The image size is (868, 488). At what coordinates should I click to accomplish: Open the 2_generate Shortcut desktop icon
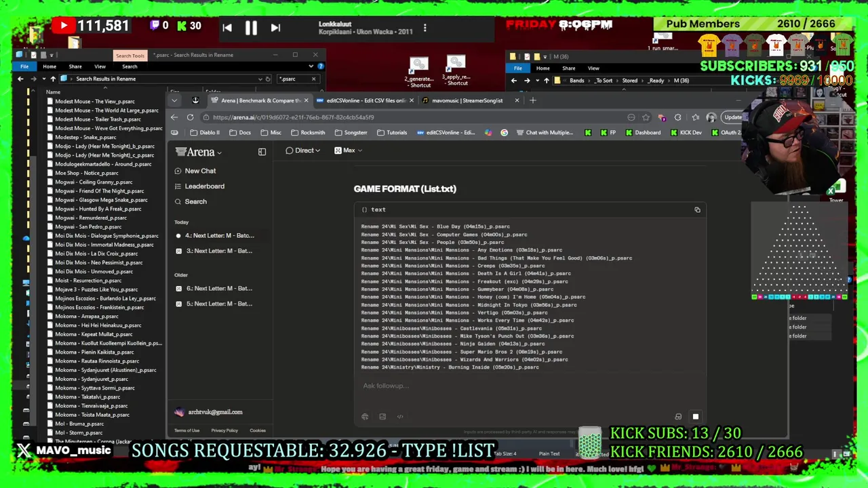click(418, 73)
